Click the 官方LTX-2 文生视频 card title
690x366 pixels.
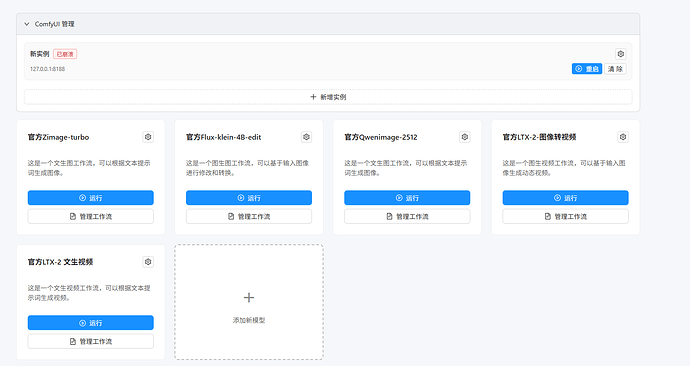tap(60, 262)
